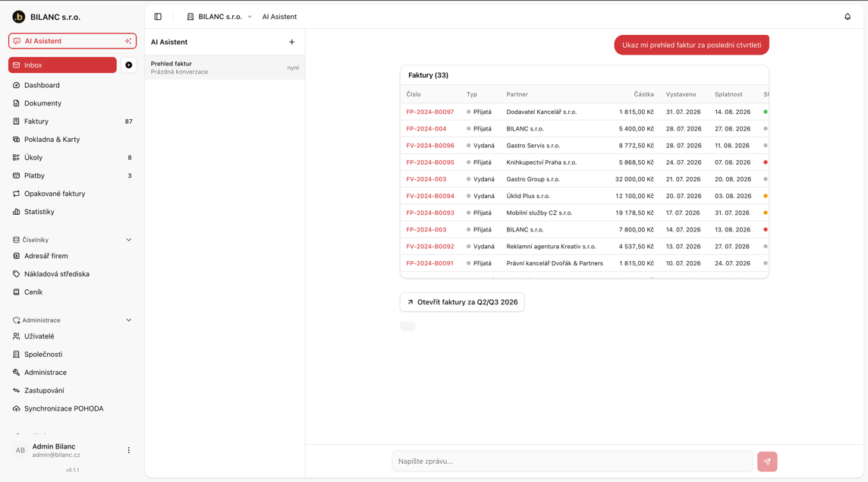Open the notifications bell

848,17
